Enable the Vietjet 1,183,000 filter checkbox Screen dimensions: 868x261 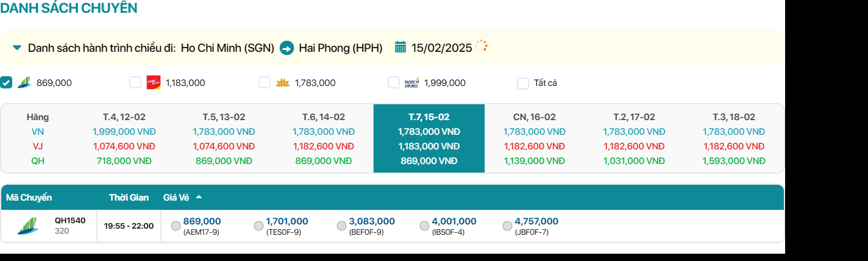pyautogui.click(x=135, y=82)
